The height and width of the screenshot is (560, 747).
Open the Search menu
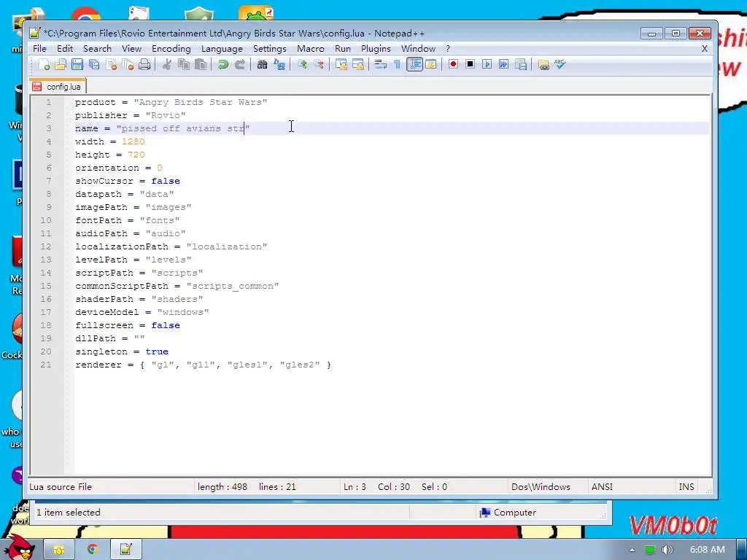97,49
